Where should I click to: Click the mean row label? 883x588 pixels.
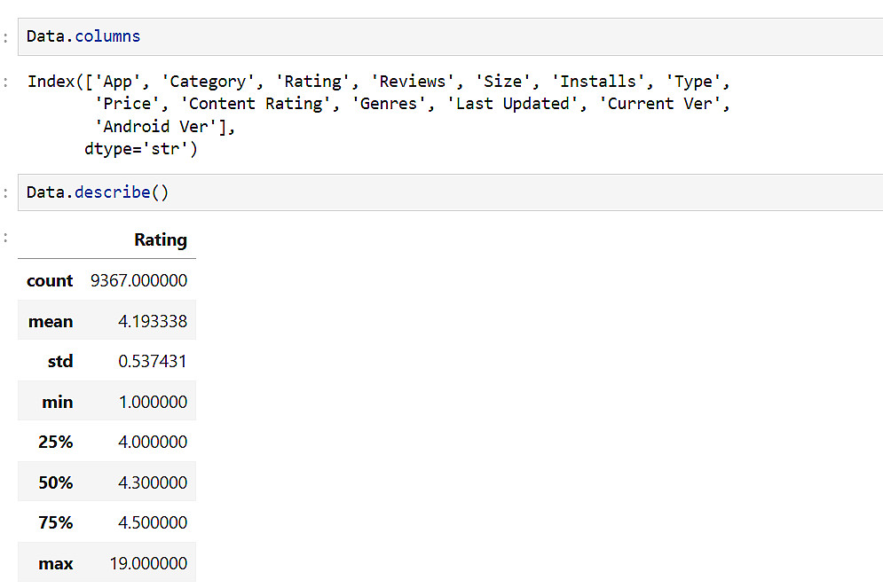point(51,322)
